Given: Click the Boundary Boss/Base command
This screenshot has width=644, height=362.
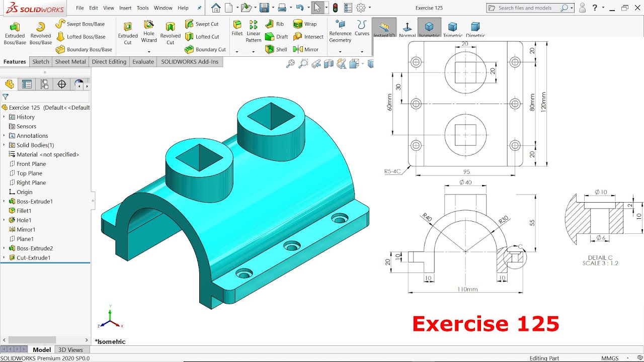Looking at the screenshot, I should click(x=84, y=49).
